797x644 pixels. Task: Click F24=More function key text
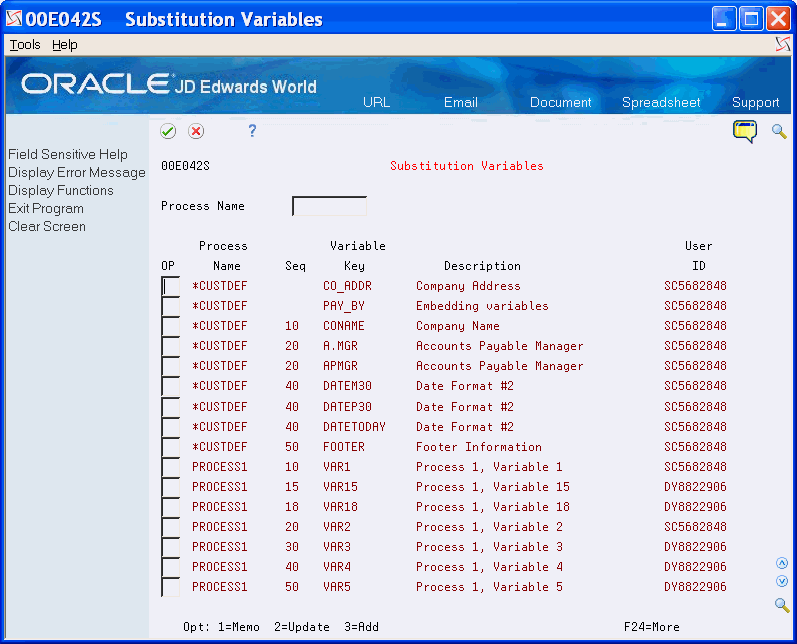pos(652,627)
